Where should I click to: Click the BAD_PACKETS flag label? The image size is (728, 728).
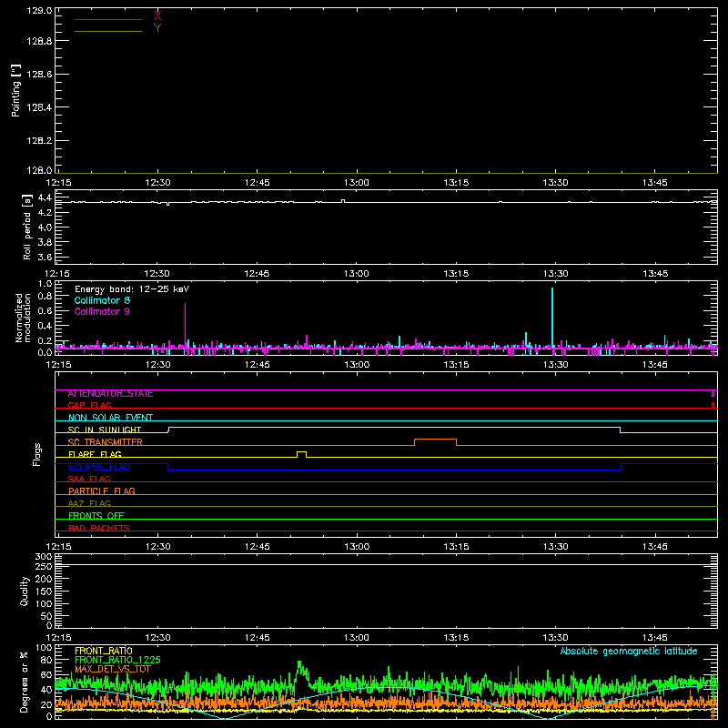pos(99,528)
